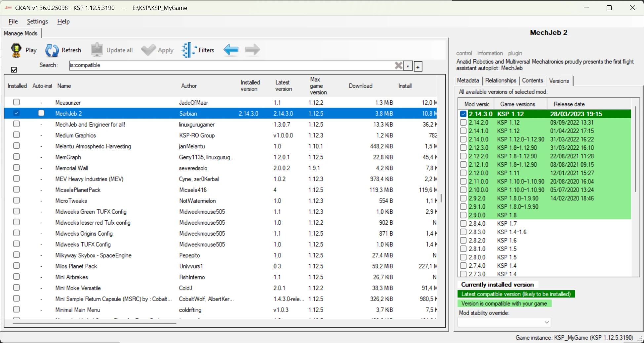Sort by the Name column header

64,86
